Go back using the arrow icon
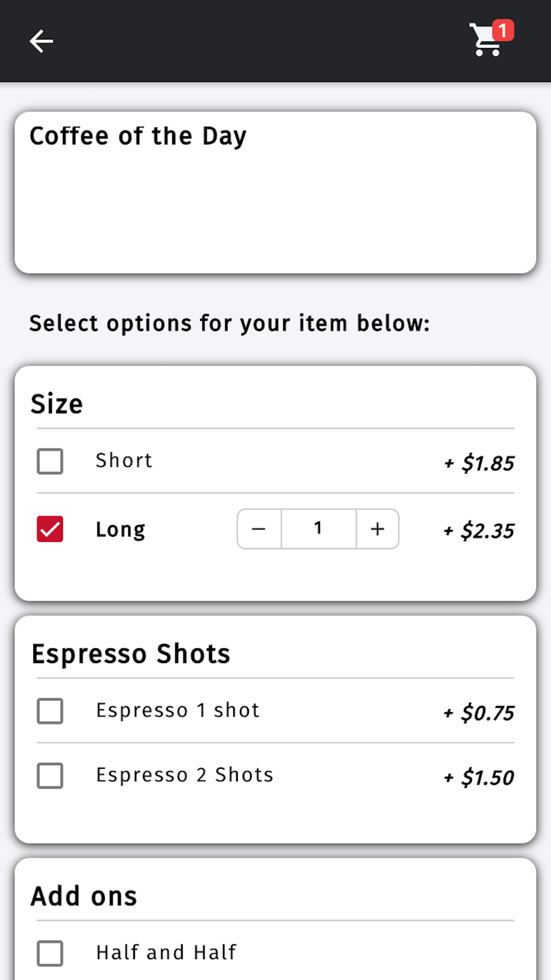This screenshot has width=551, height=980. coord(41,41)
